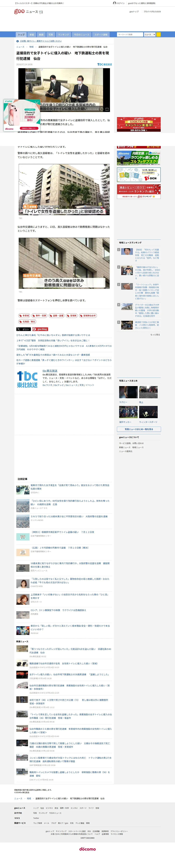
Task: Open 偽サイト・悪質サイトにご注意ください notice
Action: click(41, 41)
